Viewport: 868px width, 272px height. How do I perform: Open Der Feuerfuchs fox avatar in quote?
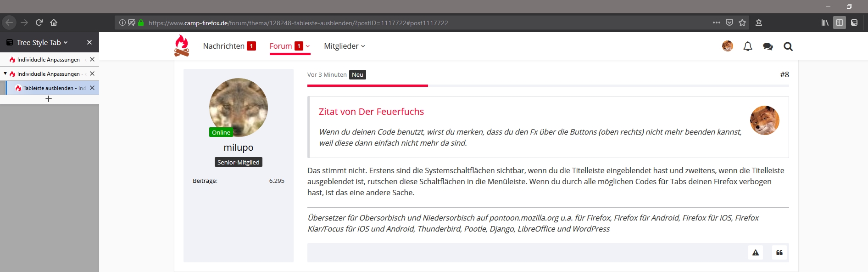pyautogui.click(x=765, y=120)
